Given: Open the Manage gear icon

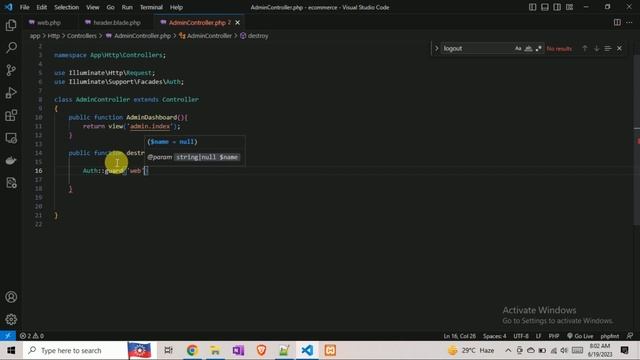Looking at the screenshot, I should [11, 319].
